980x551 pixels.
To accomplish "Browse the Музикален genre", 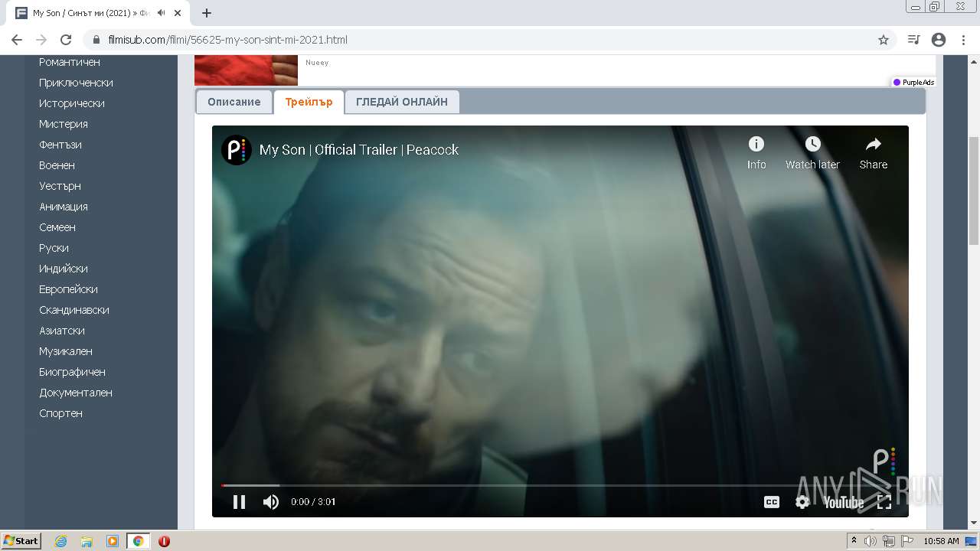I will [x=66, y=351].
